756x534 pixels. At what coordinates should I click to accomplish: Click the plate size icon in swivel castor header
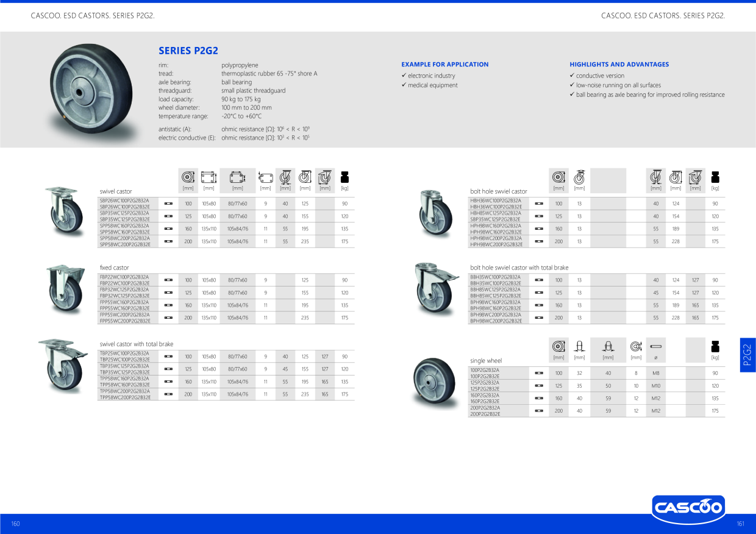click(x=209, y=177)
